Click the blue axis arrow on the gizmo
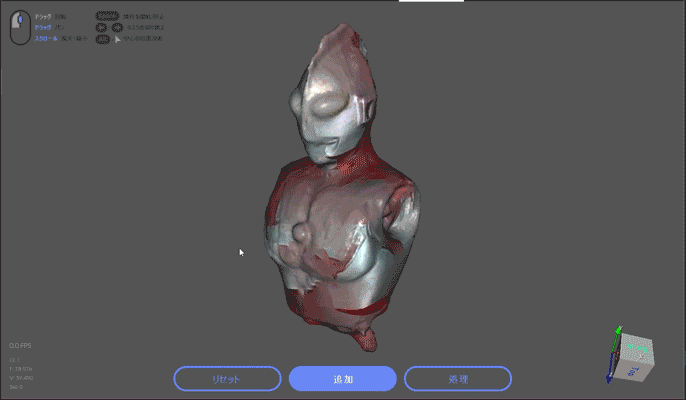 tap(608, 379)
